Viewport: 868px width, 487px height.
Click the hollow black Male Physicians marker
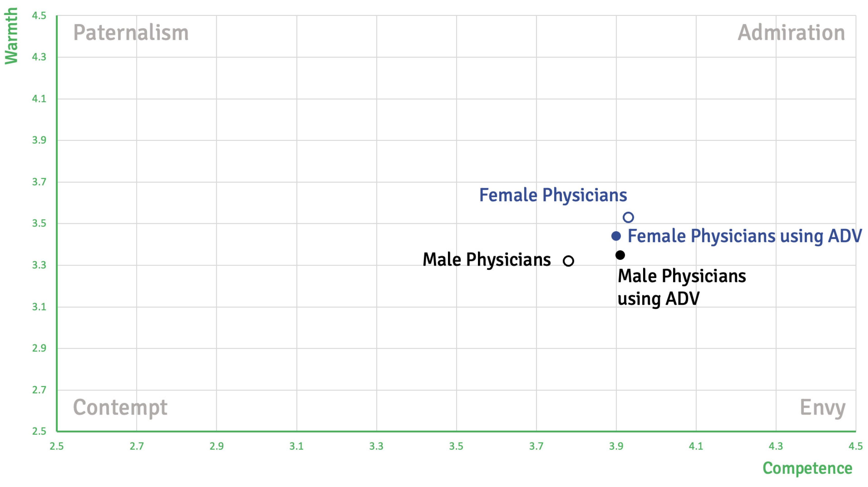(x=568, y=261)
